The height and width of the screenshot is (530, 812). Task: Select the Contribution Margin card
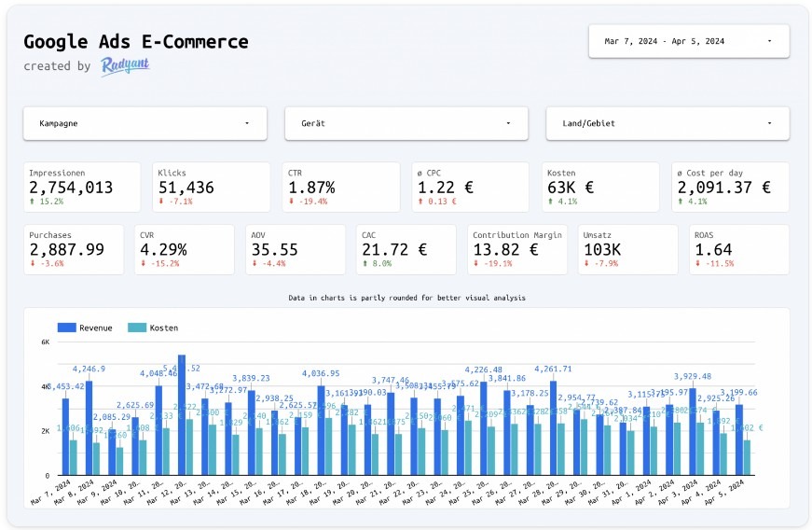(516, 249)
